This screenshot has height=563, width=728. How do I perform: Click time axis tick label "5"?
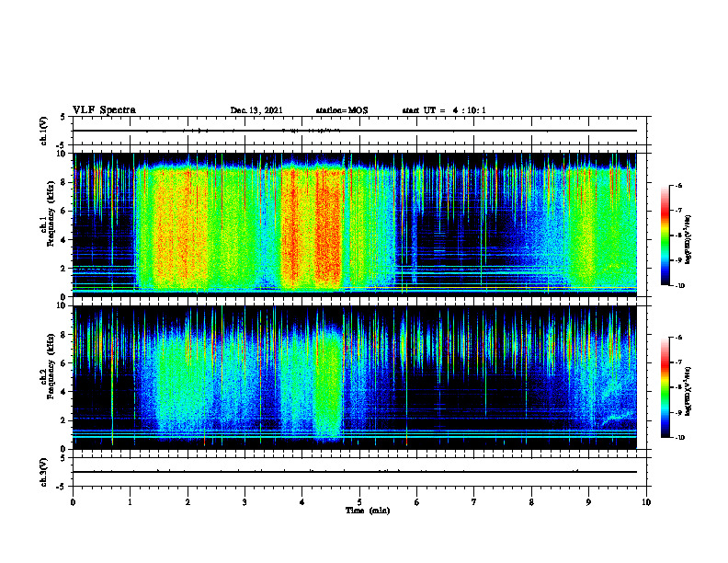click(x=359, y=502)
